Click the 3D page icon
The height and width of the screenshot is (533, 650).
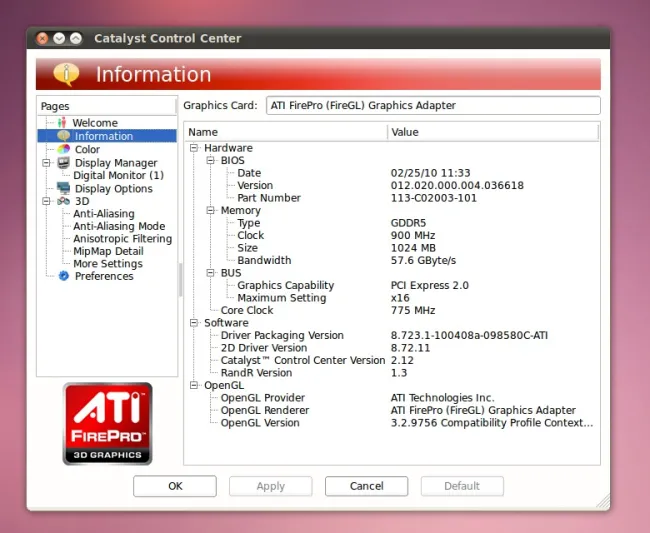tap(63, 201)
